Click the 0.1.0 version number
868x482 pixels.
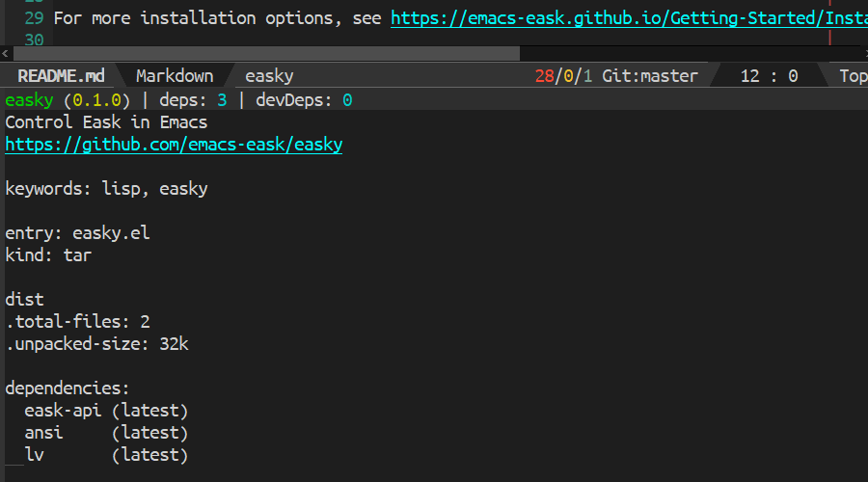click(96, 100)
